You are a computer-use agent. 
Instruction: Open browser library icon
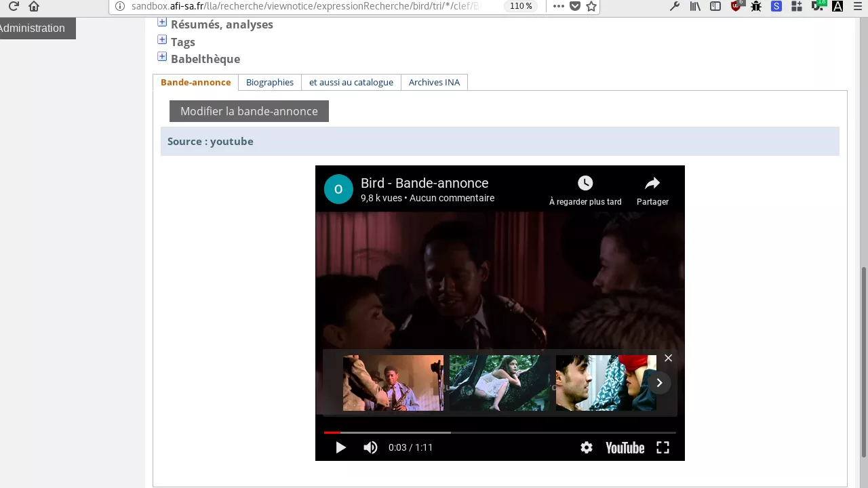click(x=695, y=6)
